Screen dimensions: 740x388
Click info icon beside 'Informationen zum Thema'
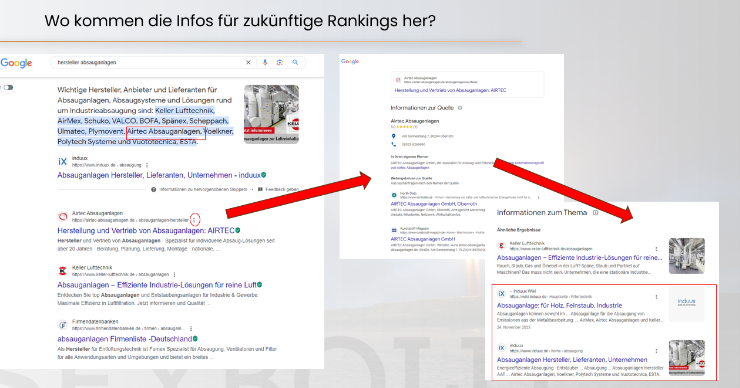pyautogui.click(x=596, y=212)
